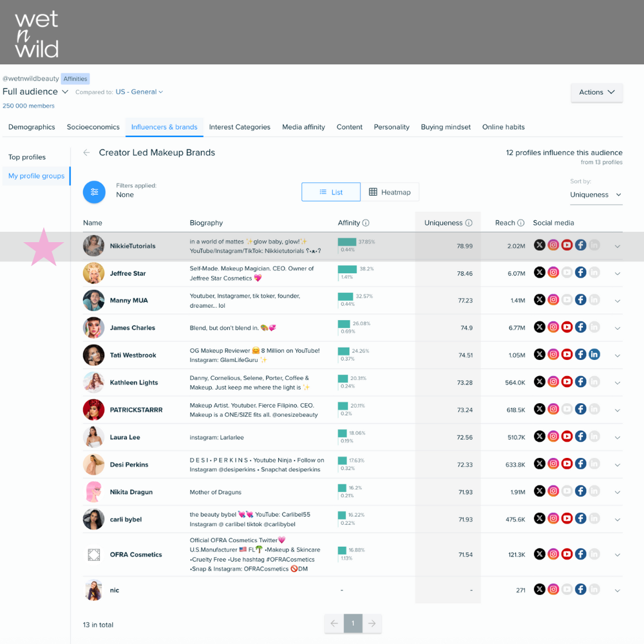Open the filters settings button
Screen dimensions: 644x644
(94, 192)
